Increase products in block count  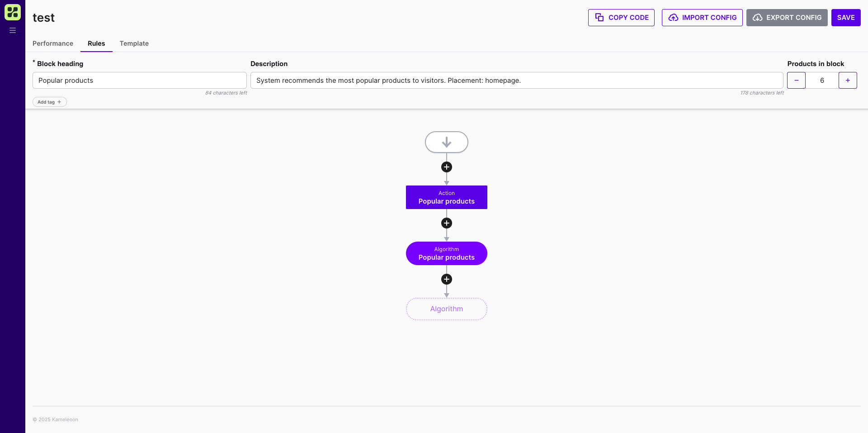848,81
